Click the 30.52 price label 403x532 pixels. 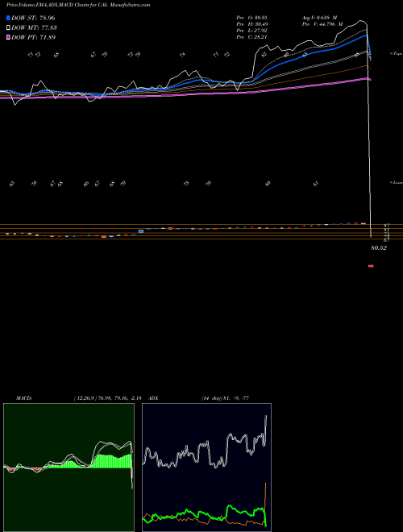tap(379, 247)
